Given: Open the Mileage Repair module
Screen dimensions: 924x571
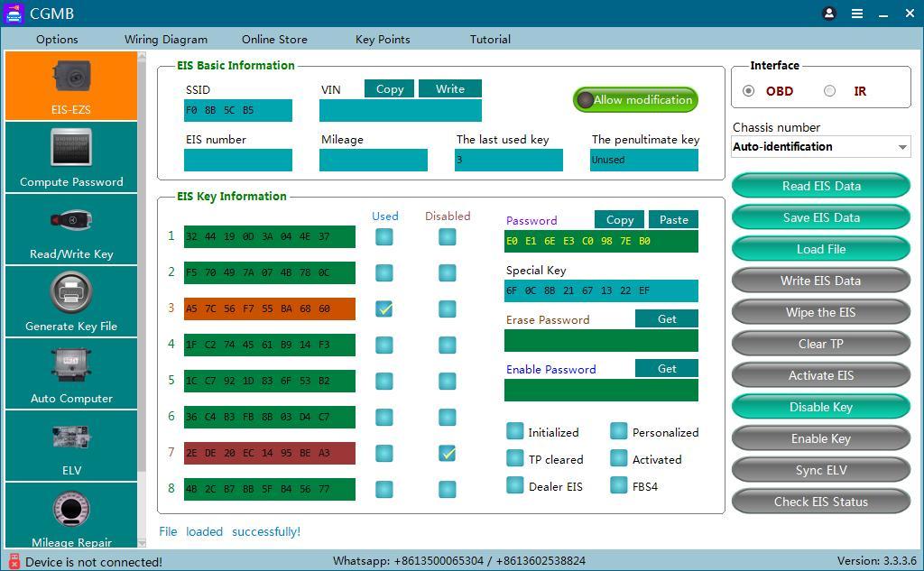Looking at the screenshot, I should click(71, 516).
